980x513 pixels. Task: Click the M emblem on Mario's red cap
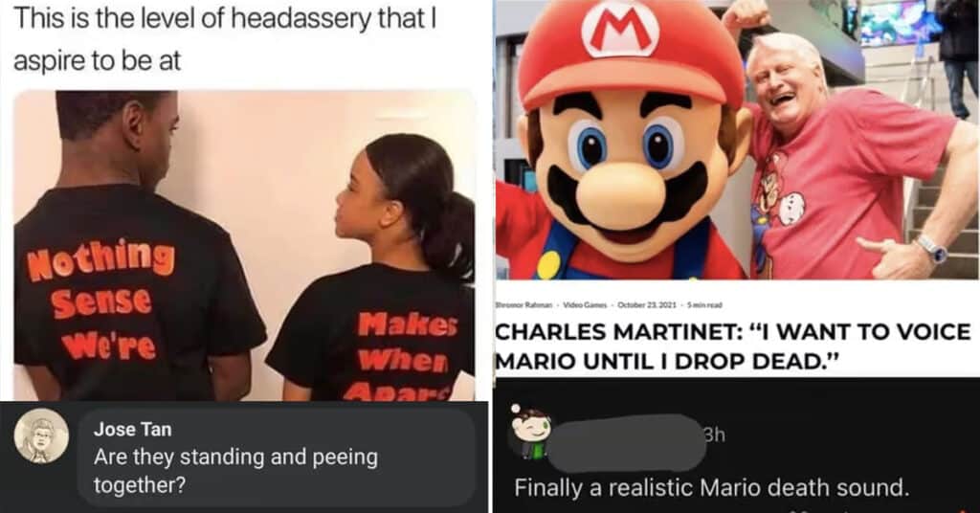pyautogui.click(x=620, y=29)
